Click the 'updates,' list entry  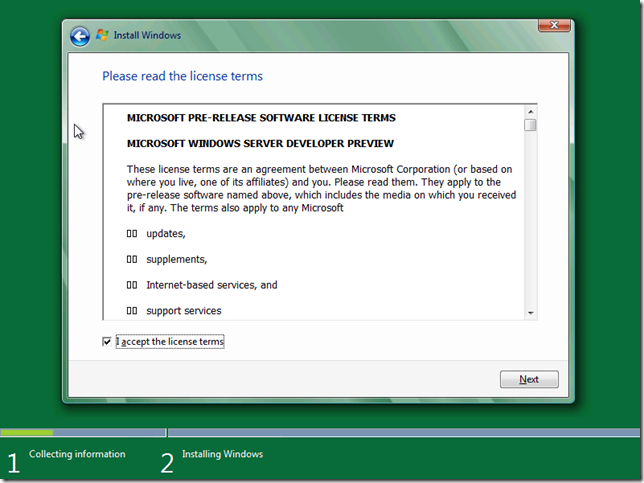pos(166,234)
